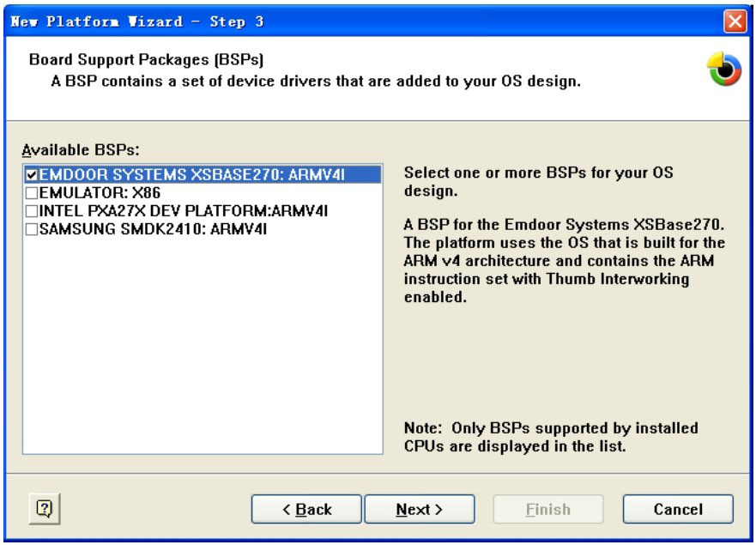Uncheck the EMDOOR SYSTEMS XSBASE270 checkbox

pyautogui.click(x=32, y=174)
